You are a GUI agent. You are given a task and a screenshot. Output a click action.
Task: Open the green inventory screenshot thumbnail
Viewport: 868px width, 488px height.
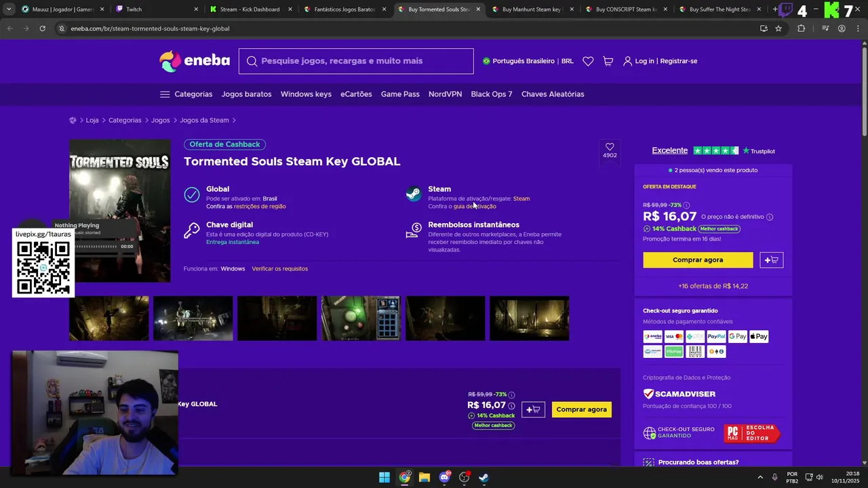pyautogui.click(x=361, y=319)
